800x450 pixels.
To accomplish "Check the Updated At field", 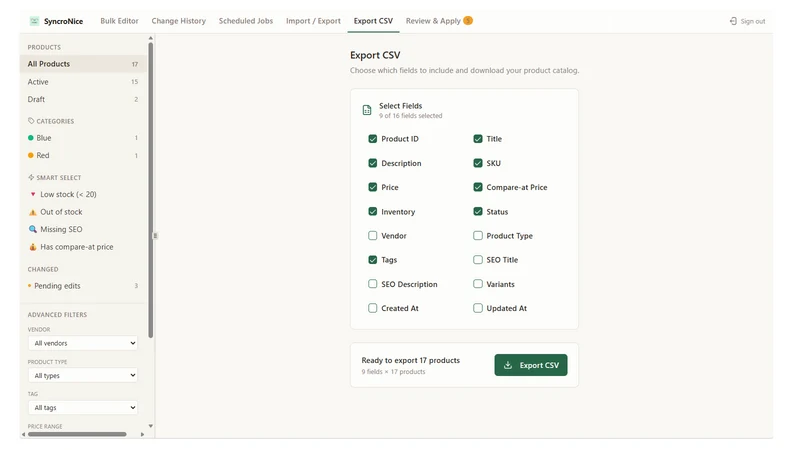I will tap(478, 308).
